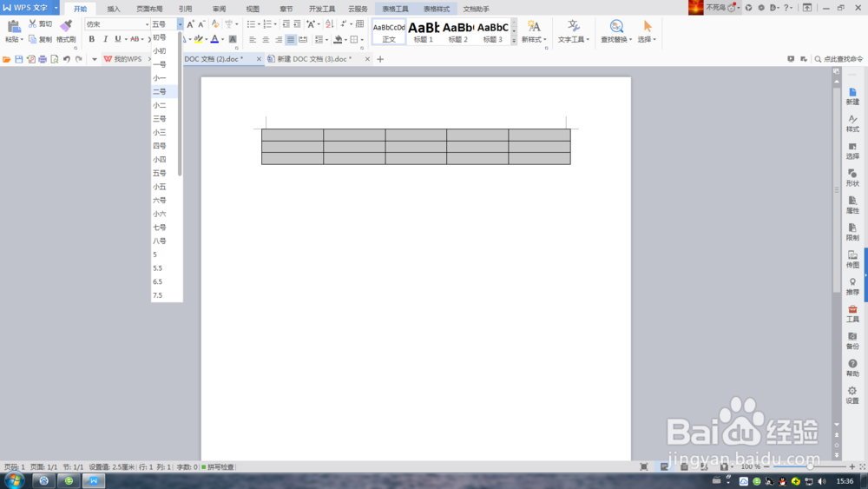This screenshot has width=868, height=489.
Task: Open the 视图 ribbon tab
Action: click(x=253, y=9)
